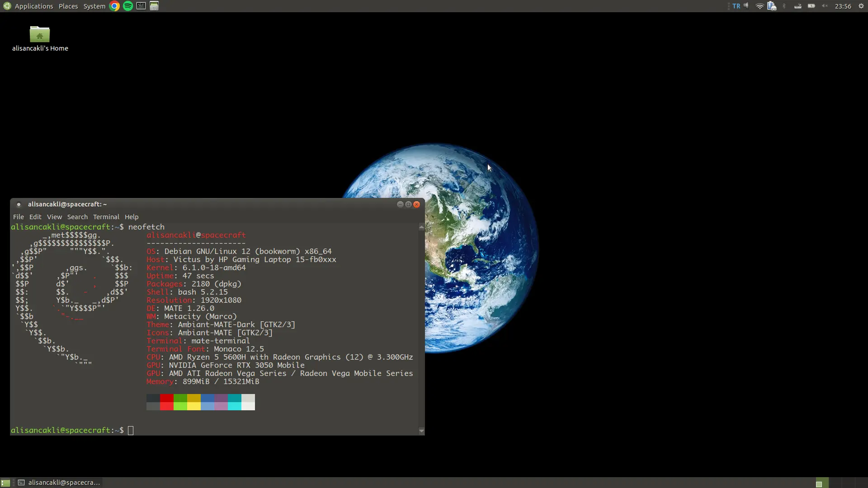Switch to the active workspace in pager
Viewport: 868px width, 488px height.
click(822, 483)
